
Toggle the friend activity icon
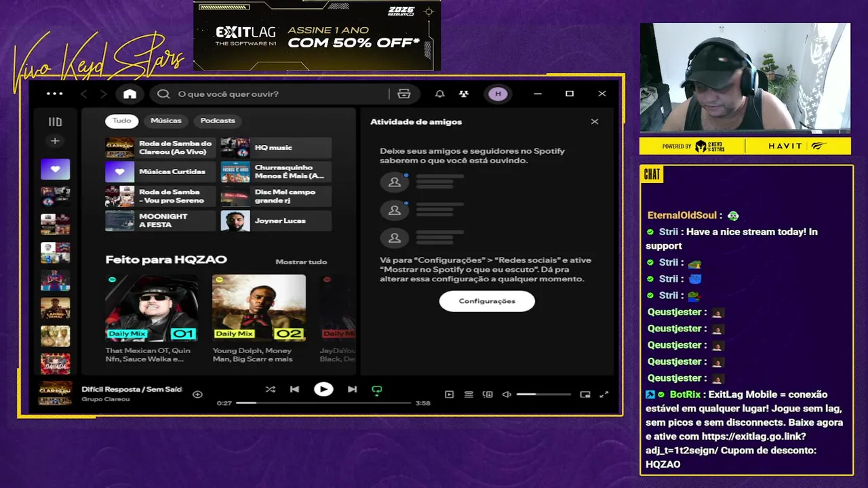(463, 94)
